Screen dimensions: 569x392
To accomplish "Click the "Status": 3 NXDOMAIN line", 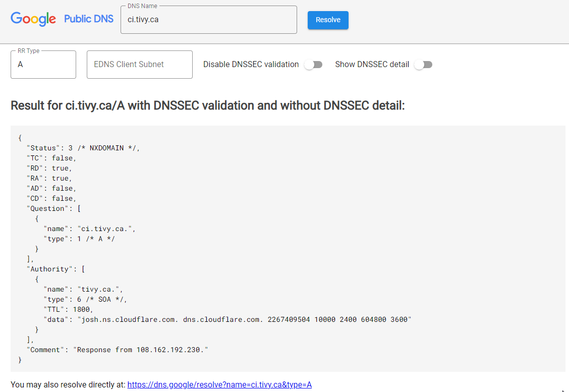I will pos(83,148).
